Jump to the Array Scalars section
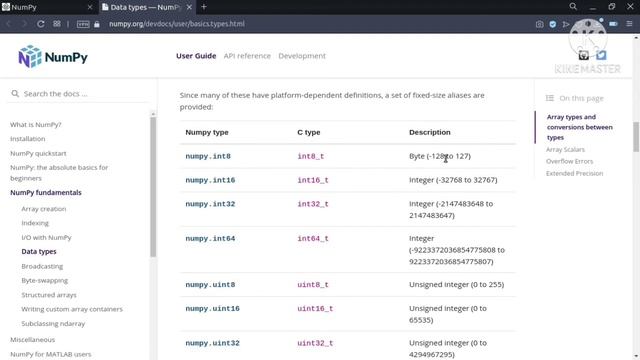The height and width of the screenshot is (360, 640). tap(565, 150)
